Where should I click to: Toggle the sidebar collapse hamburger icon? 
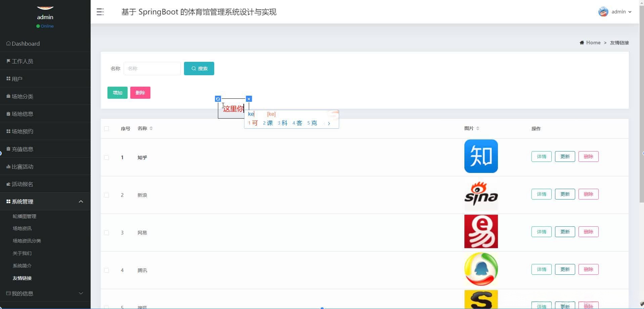point(100,12)
